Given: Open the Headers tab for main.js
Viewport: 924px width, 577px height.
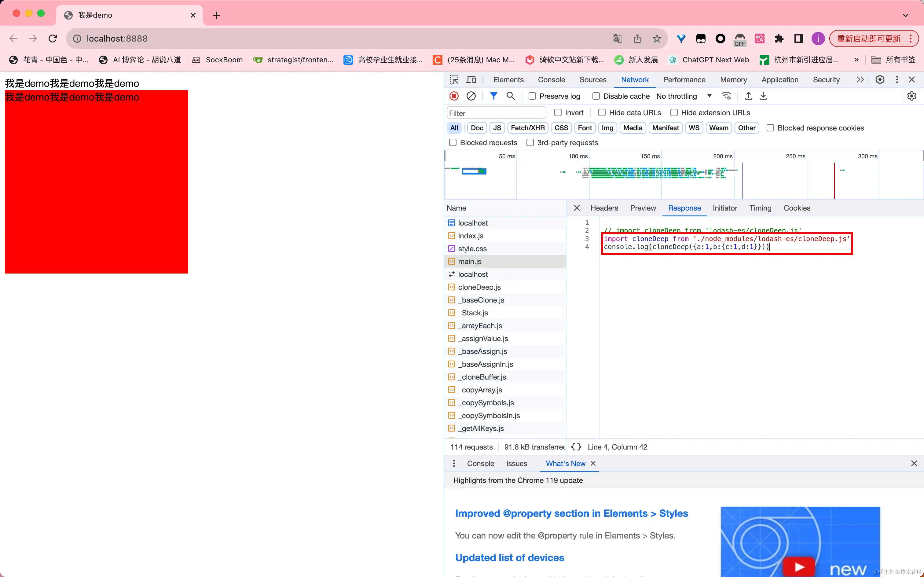Looking at the screenshot, I should pos(604,208).
